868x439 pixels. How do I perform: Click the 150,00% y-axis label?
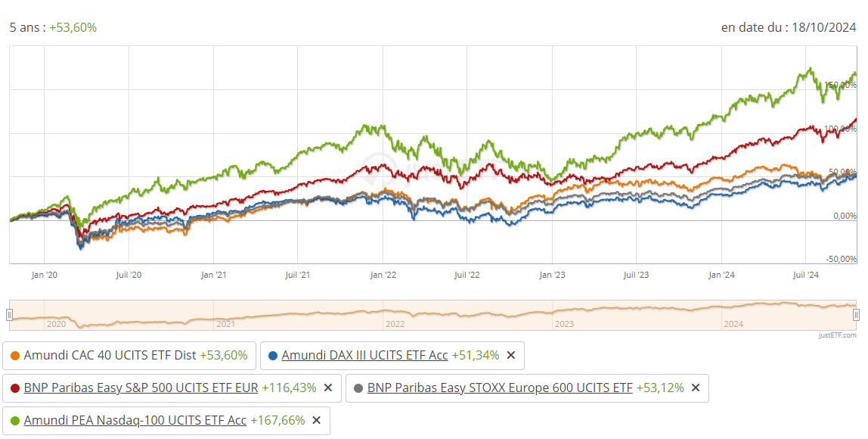[840, 85]
